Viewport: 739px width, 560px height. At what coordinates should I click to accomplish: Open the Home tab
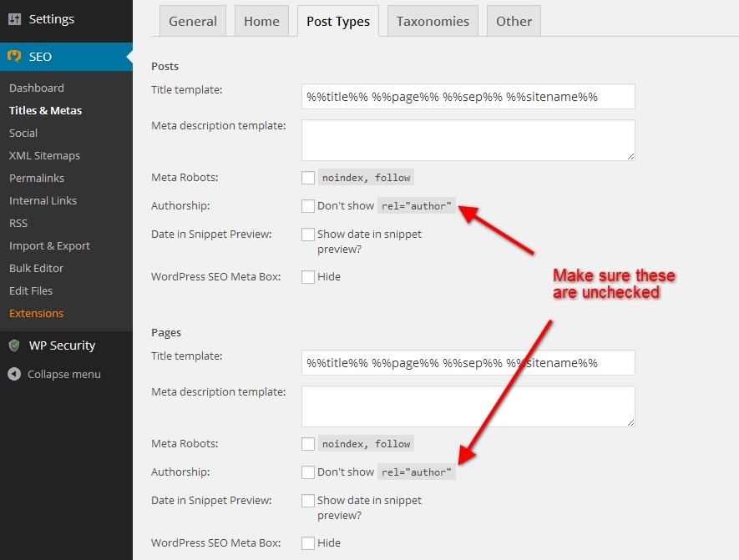[x=261, y=21]
